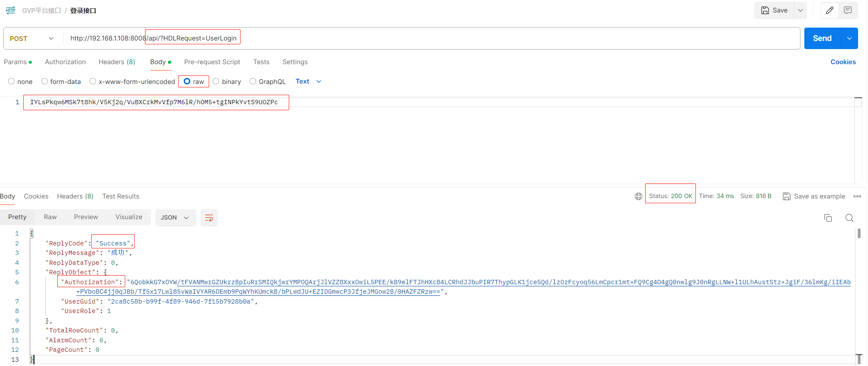The width and height of the screenshot is (868, 366).
Task: Click into the request URL field
Action: pyautogui.click(x=430, y=38)
